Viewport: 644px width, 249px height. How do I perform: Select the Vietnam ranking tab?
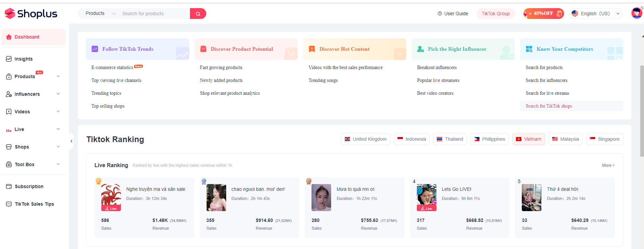[529, 139]
